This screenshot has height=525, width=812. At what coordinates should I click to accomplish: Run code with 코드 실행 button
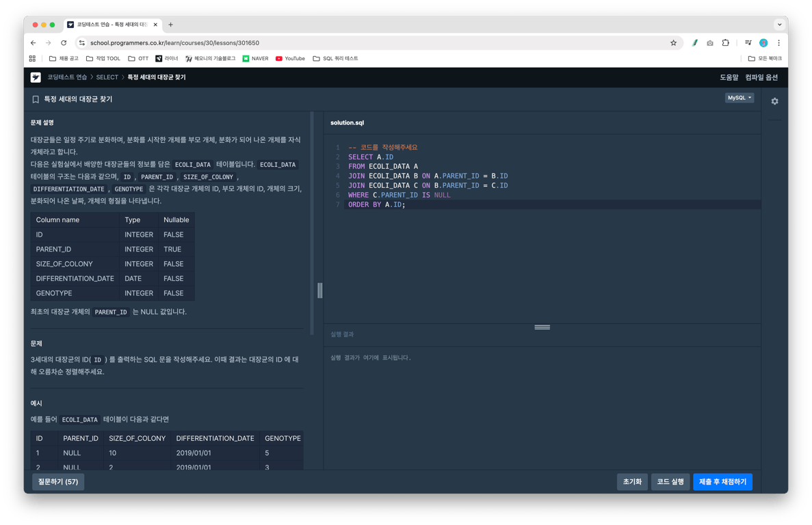[x=670, y=481]
